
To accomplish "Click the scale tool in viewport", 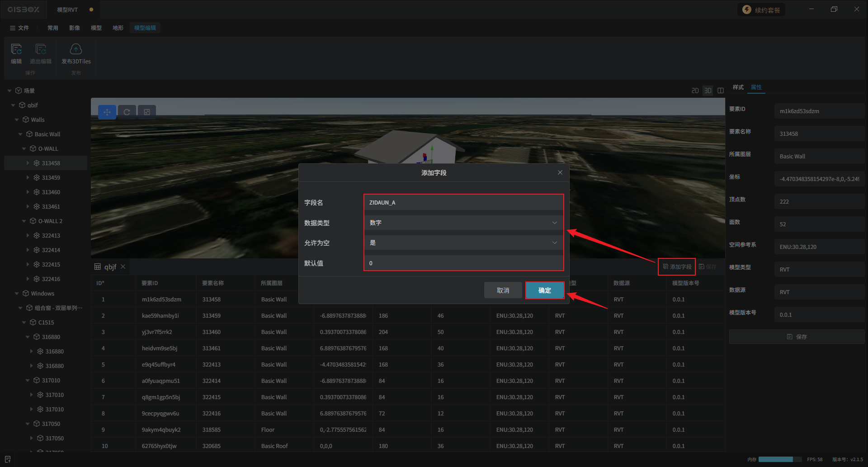I will coord(147,112).
